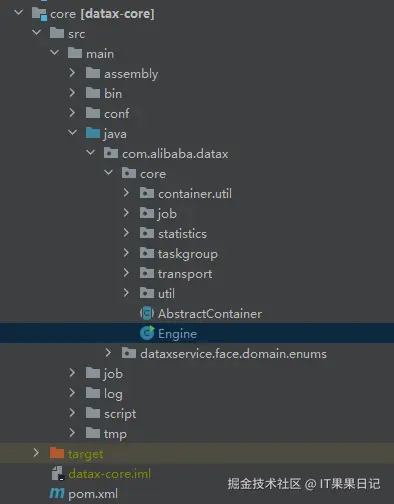Expand the dataxservice.face.domain.enums chevron
Screen dimensions: 394x504
click(x=108, y=353)
